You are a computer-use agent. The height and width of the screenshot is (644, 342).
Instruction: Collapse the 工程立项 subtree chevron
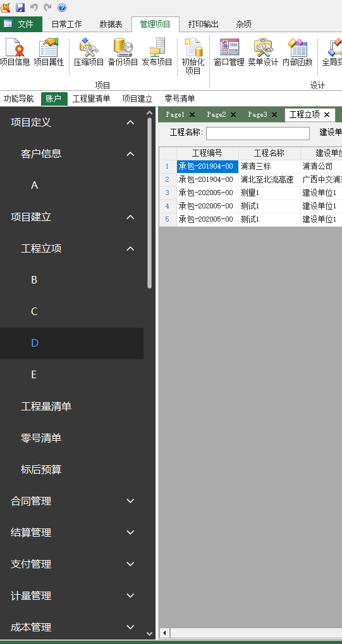pos(130,249)
